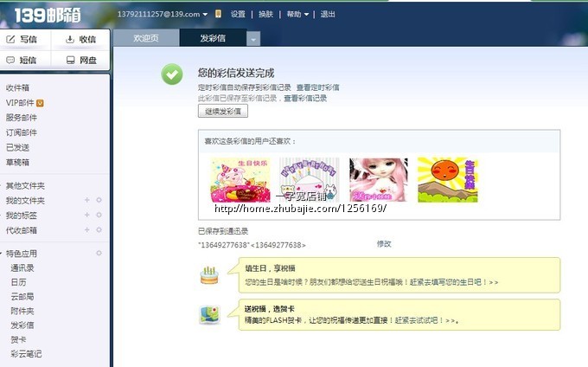Open 附件夹 attachments app
The height and width of the screenshot is (367, 588).
[x=22, y=311]
